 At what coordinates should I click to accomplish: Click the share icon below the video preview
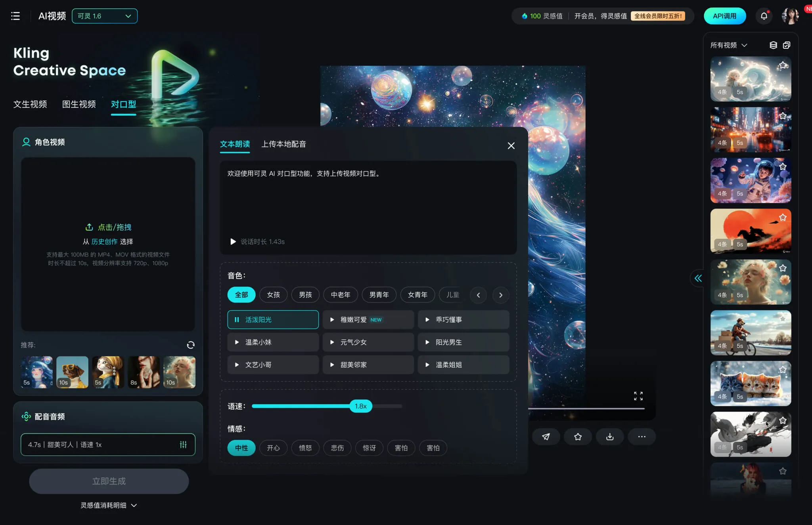point(546,437)
